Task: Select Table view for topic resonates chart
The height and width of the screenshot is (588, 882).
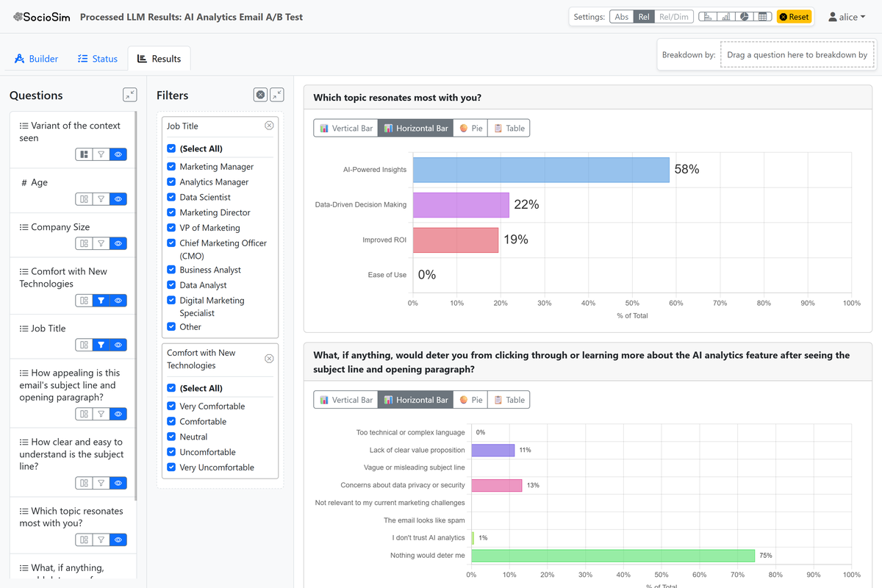Action: point(509,128)
